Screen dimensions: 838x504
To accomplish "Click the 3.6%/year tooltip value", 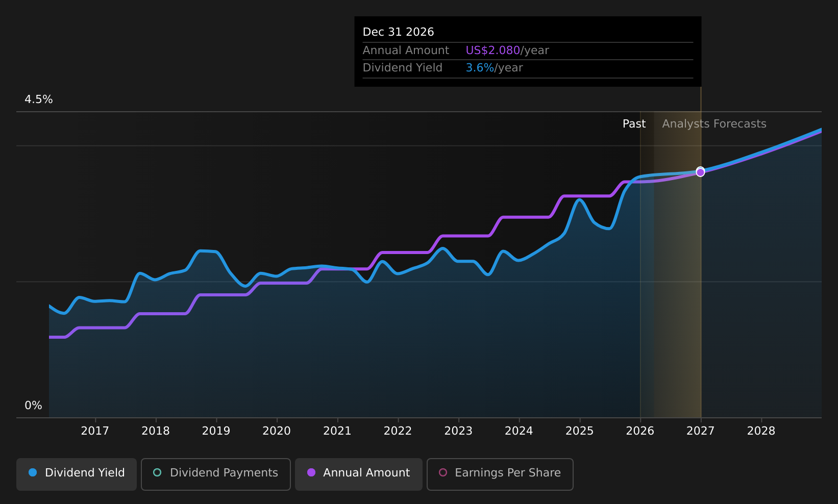I will 495,68.
